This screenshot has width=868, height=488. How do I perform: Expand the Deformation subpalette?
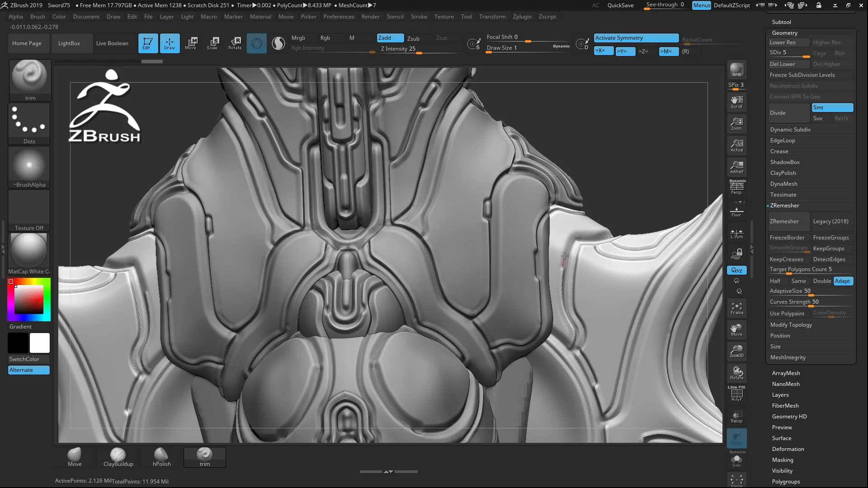[788, 449]
